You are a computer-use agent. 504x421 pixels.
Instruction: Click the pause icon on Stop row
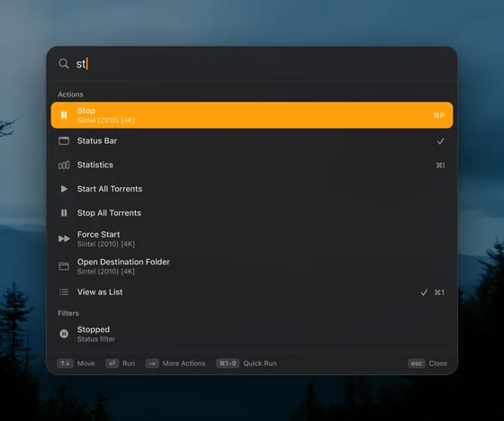coord(64,115)
